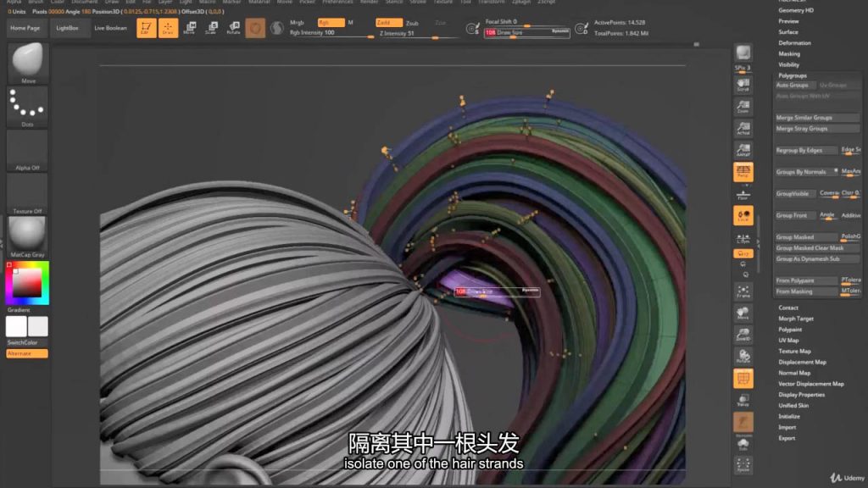Adjust the top Draw Size slider
The image size is (868, 488).
[x=527, y=33]
